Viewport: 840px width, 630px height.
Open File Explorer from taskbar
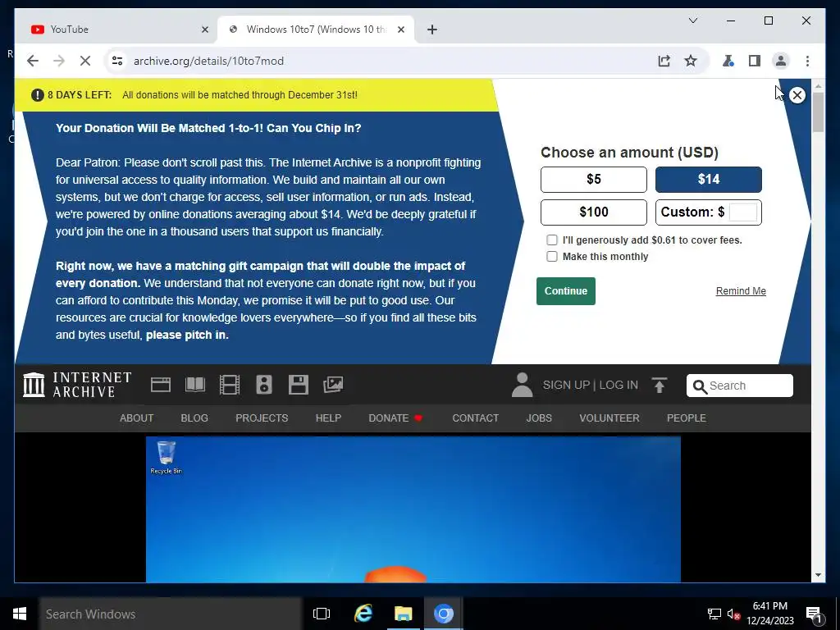tap(403, 614)
